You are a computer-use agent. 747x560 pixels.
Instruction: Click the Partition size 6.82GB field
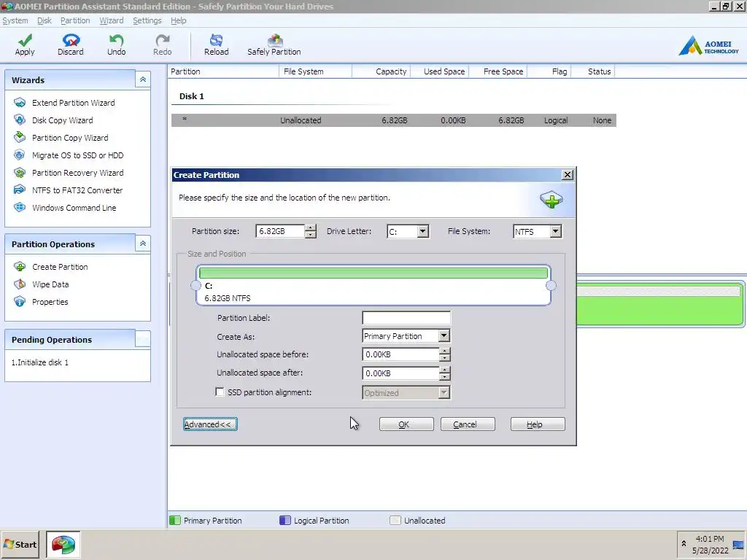coord(281,231)
